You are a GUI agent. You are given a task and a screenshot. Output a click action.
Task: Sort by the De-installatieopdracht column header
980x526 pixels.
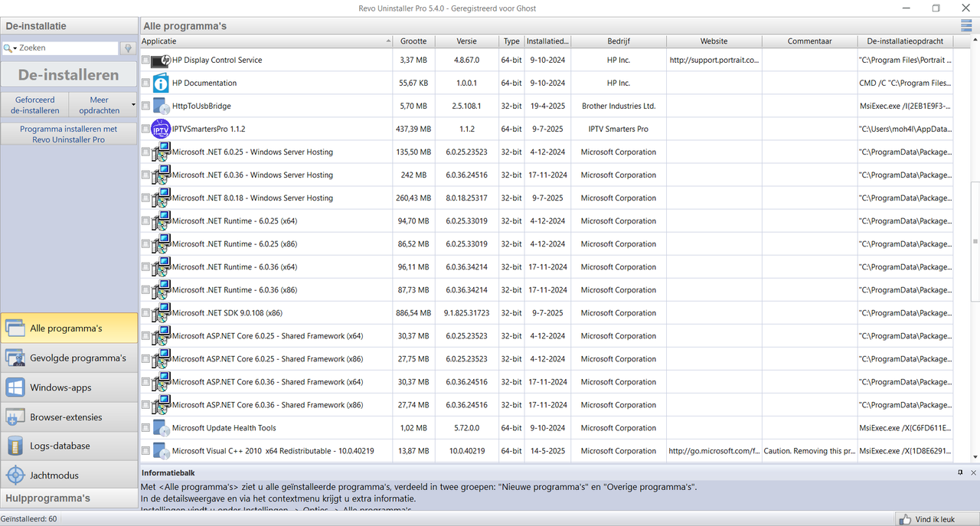click(905, 41)
